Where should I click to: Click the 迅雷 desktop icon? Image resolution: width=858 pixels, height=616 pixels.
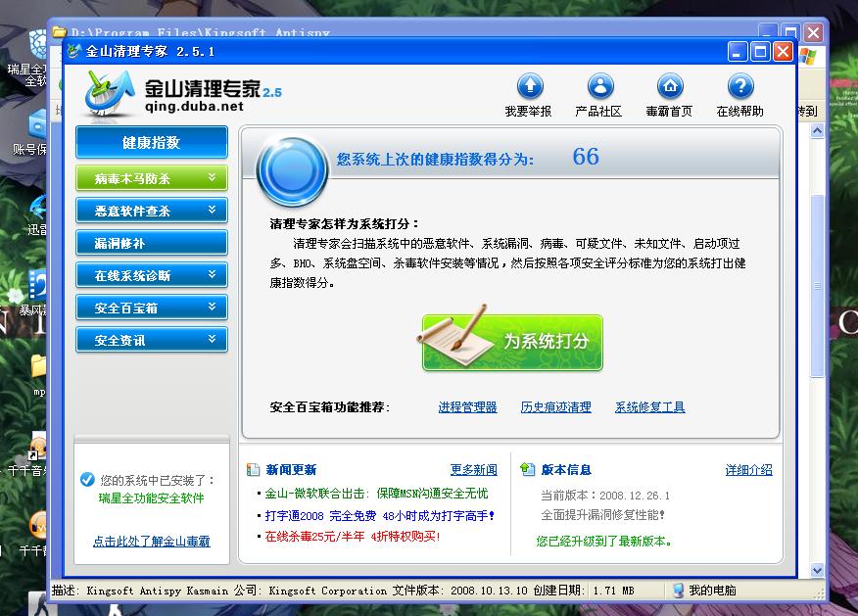(x=38, y=208)
